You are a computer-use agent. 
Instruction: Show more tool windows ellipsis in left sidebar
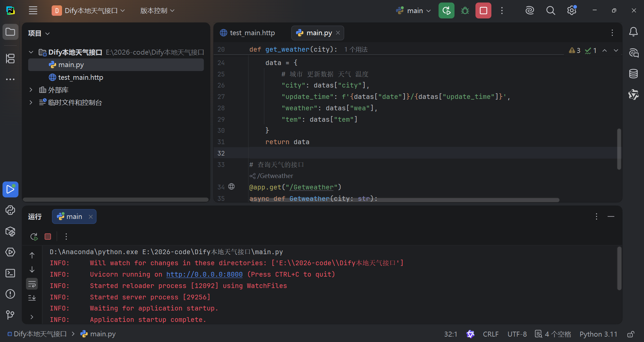pyautogui.click(x=10, y=79)
